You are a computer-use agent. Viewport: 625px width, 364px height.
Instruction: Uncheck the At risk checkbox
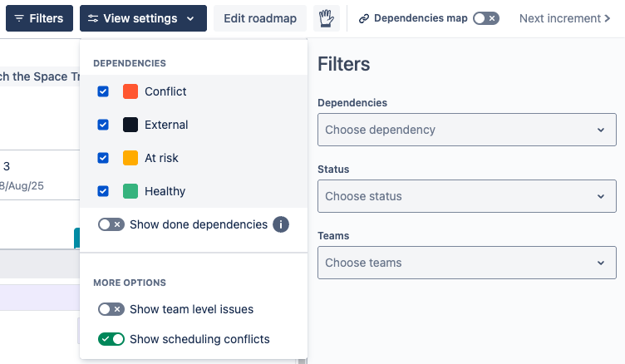pyautogui.click(x=103, y=158)
